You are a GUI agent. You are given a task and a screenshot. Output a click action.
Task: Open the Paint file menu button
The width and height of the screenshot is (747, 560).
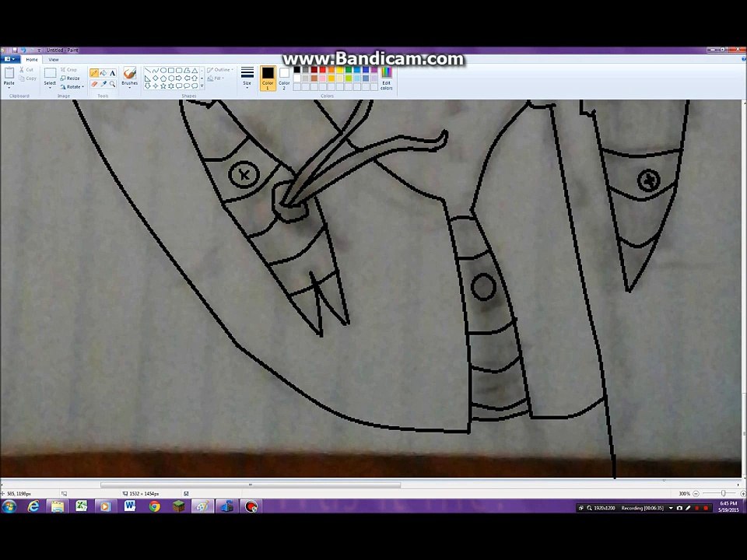[x=9, y=60]
